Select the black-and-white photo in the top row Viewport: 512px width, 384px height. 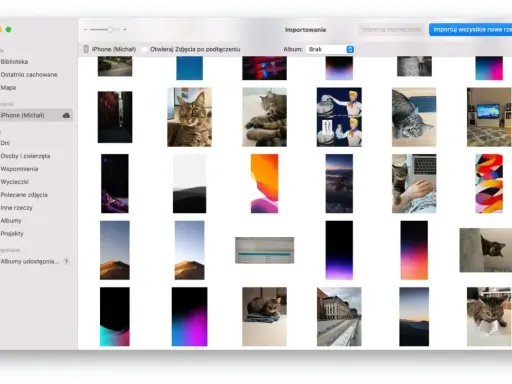pyautogui.click(x=414, y=66)
